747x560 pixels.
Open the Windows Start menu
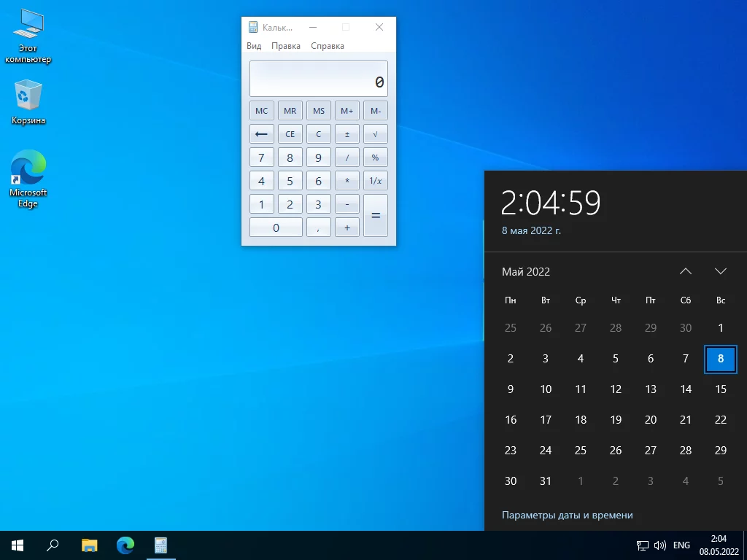coord(18,545)
